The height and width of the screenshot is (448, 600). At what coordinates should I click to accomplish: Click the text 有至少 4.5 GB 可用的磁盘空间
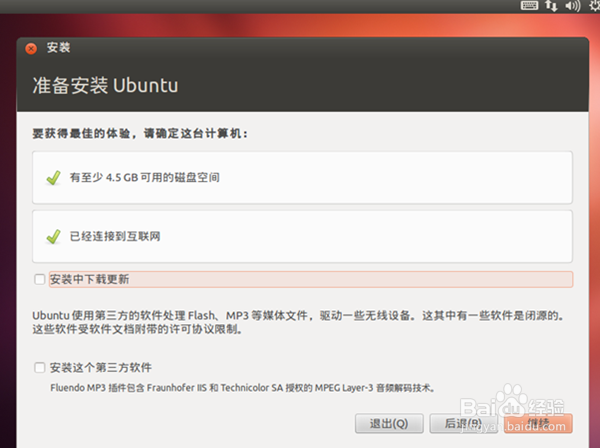tap(145, 178)
